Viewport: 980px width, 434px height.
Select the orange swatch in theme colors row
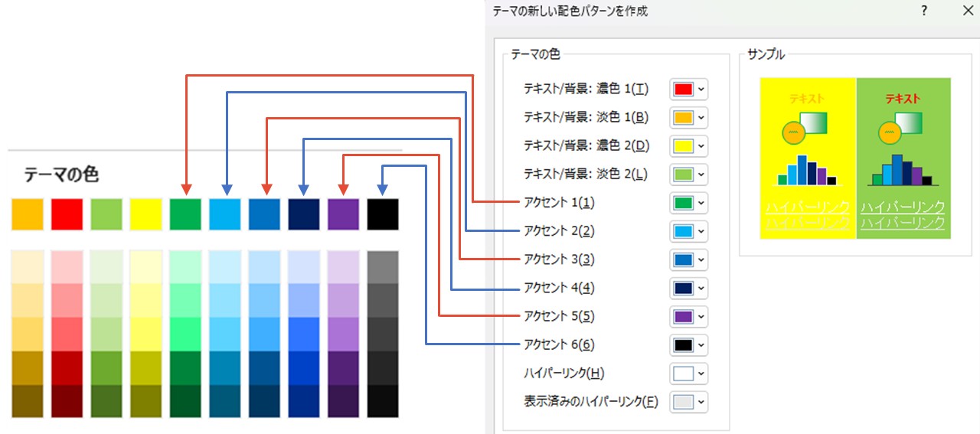28,214
